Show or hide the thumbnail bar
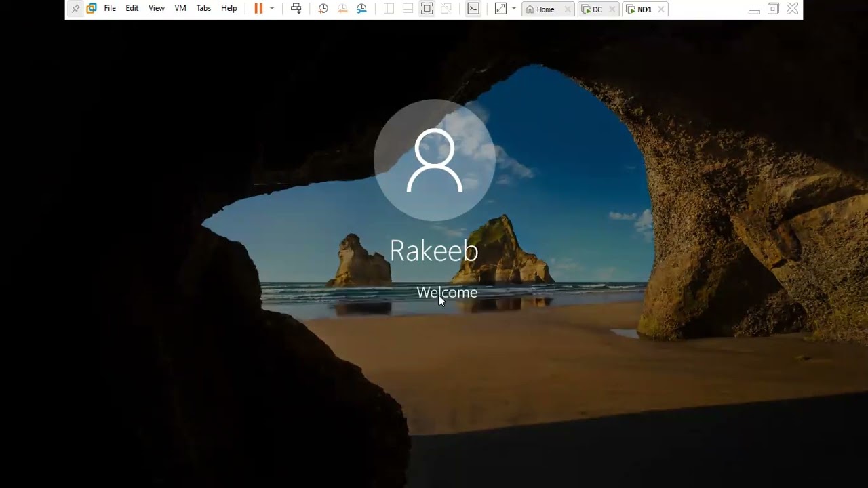The width and height of the screenshot is (868, 488). click(x=408, y=9)
